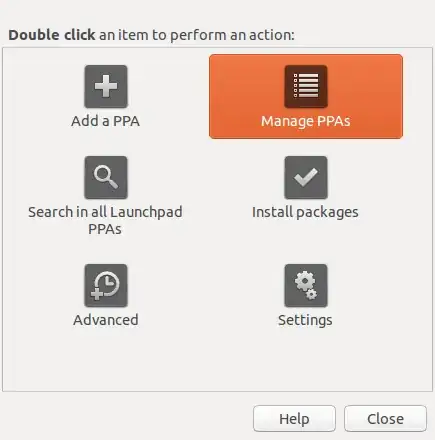The image size is (435, 440).
Task: Select the Advanced clock-with-plus icon
Action: pyautogui.click(x=106, y=285)
